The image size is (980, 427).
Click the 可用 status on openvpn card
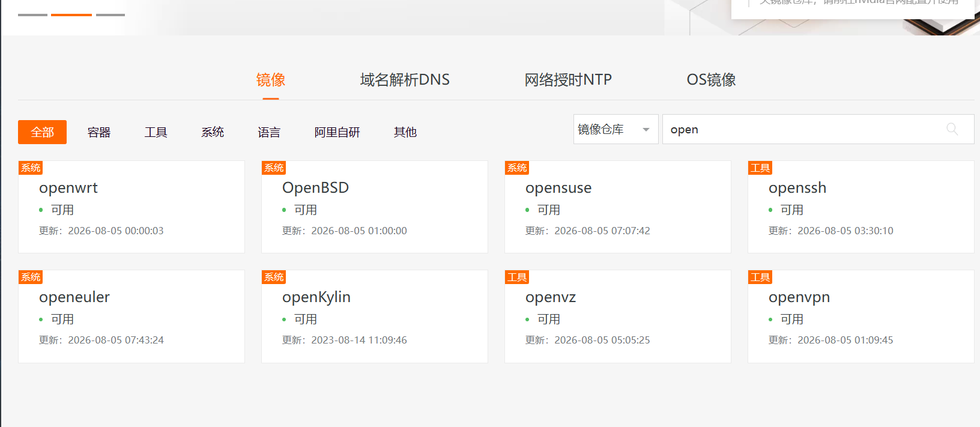(792, 319)
